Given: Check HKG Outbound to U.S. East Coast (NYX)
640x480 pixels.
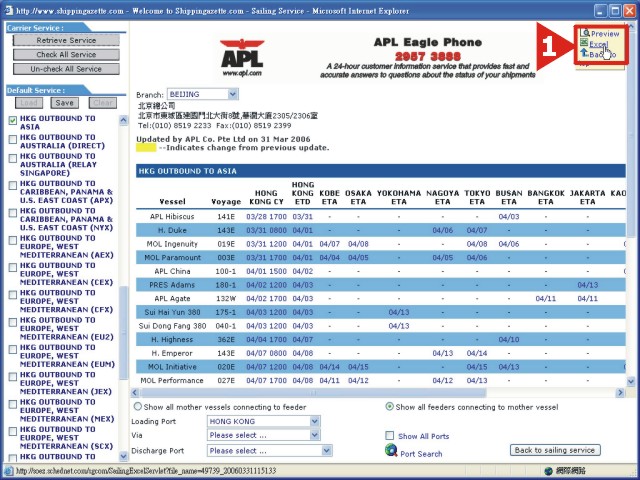Looking at the screenshot, I should point(13,213).
